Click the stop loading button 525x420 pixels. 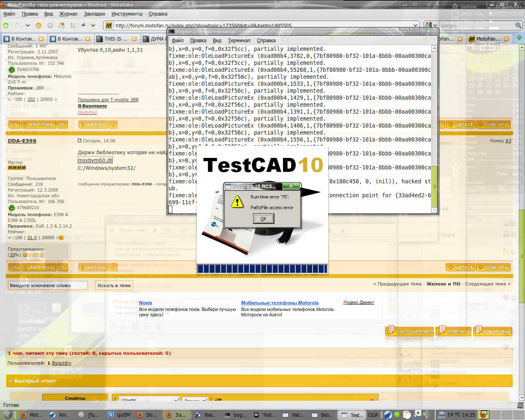coord(50,25)
